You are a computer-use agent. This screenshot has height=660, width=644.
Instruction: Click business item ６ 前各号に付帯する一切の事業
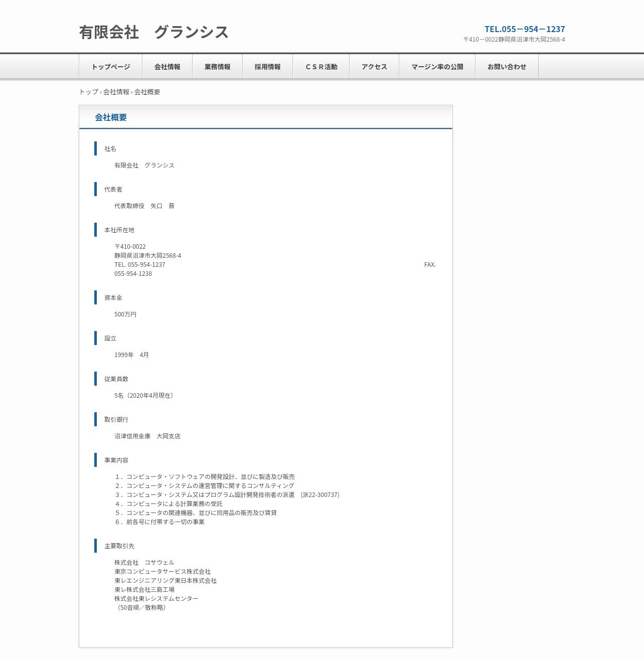159,522
